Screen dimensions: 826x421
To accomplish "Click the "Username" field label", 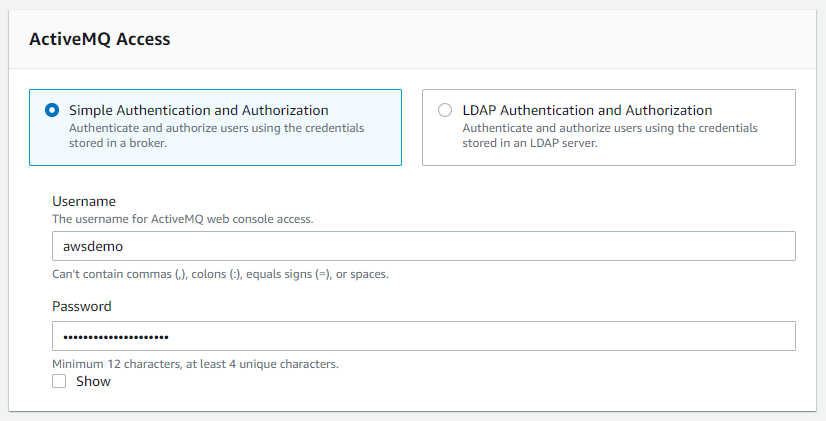I will point(84,201).
